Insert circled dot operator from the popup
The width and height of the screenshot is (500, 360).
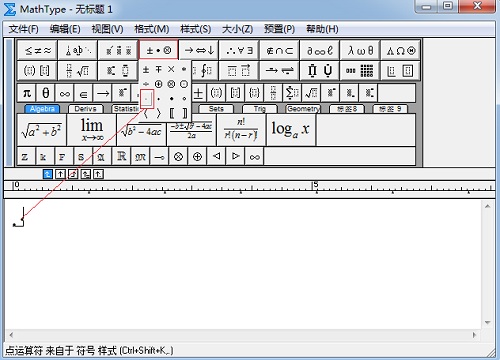184,84
